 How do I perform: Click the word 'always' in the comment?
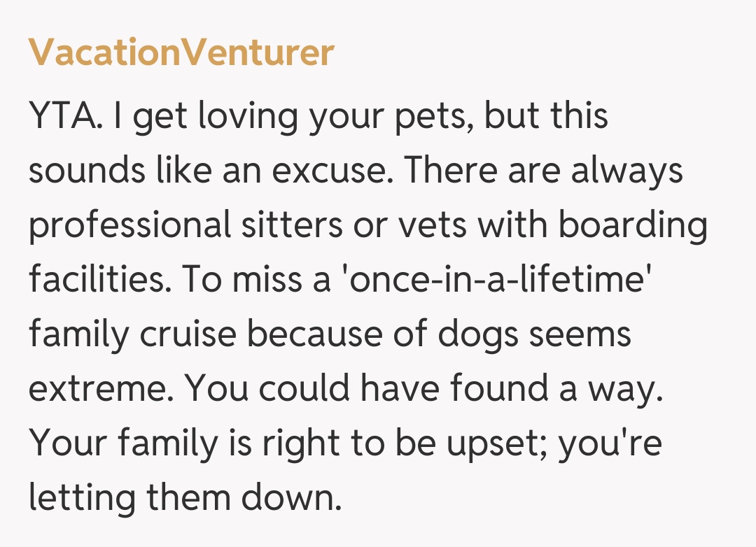click(x=626, y=171)
